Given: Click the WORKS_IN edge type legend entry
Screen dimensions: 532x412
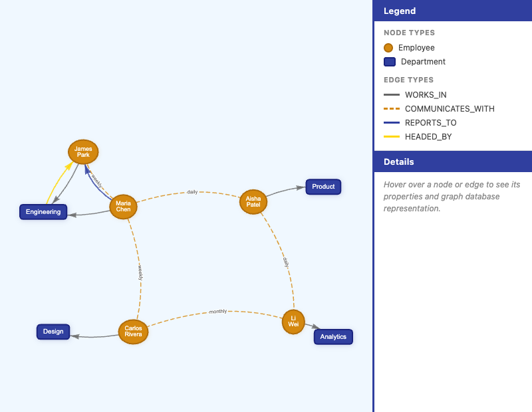Looking at the screenshot, I should pos(426,95).
